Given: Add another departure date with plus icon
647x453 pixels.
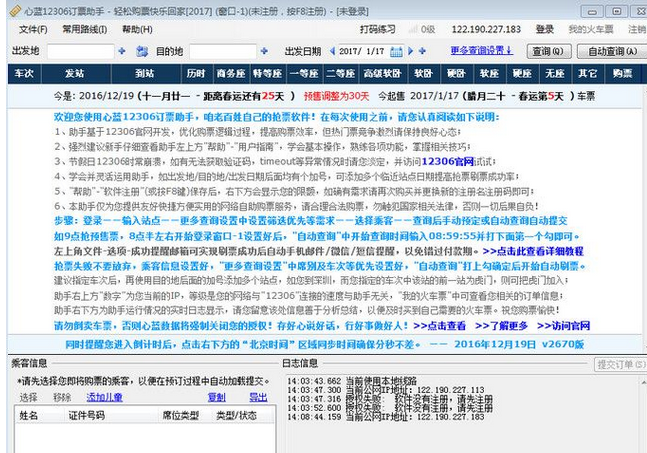Looking at the screenshot, I should [x=422, y=51].
